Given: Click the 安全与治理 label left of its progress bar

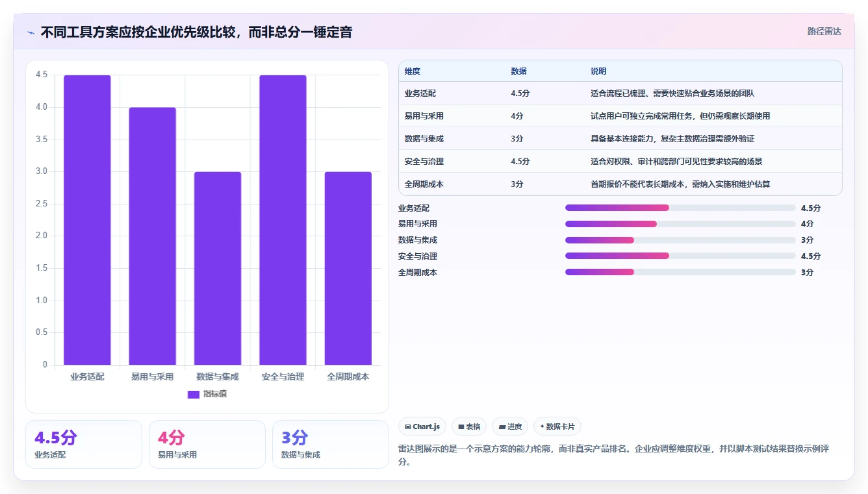Looking at the screenshot, I should coord(418,256).
